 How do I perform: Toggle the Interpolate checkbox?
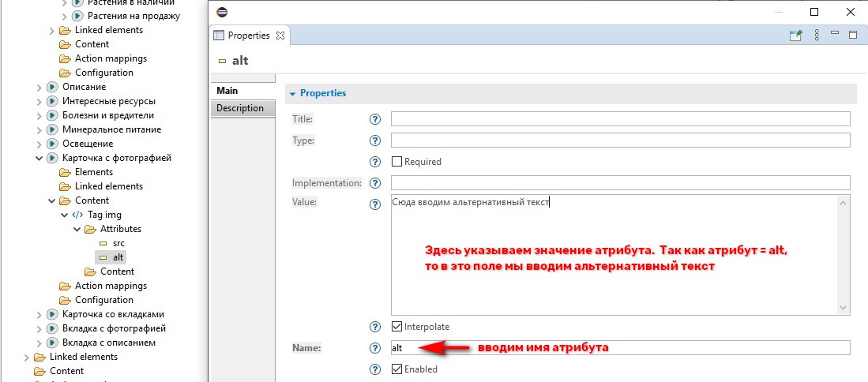[x=396, y=327]
